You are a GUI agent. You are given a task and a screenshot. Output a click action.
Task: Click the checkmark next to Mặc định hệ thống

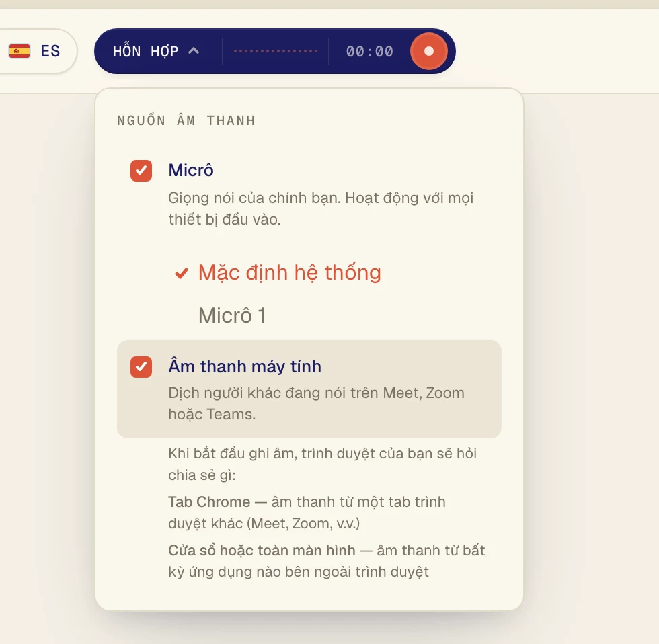[x=182, y=274]
